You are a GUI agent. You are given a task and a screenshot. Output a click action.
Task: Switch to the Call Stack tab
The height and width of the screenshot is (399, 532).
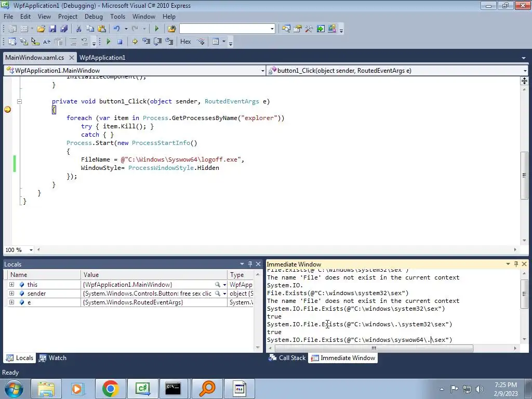coord(287,358)
